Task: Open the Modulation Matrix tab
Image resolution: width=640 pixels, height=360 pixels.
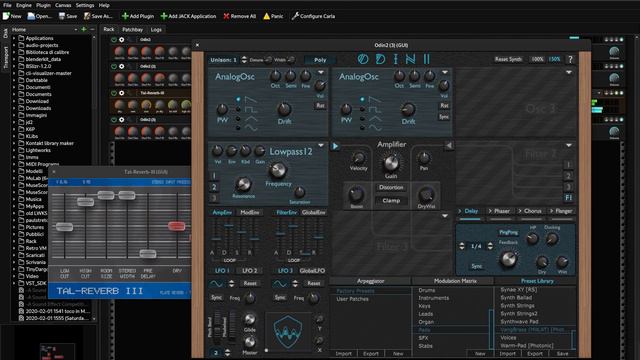Action: (455, 281)
